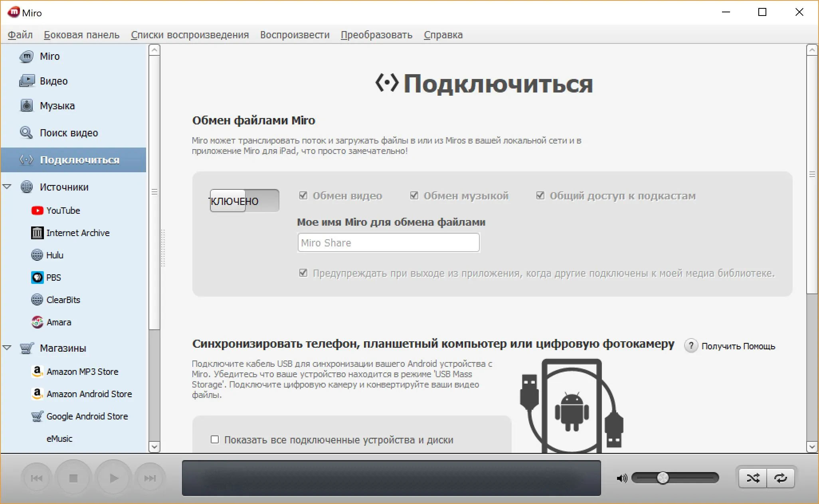Open the Справка menu
Image resolution: width=819 pixels, height=504 pixels.
click(443, 35)
